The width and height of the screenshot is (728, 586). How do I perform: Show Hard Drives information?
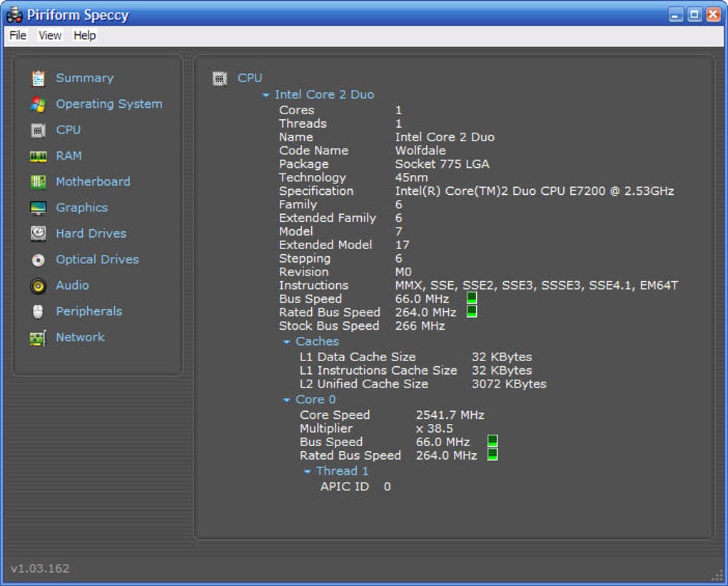click(91, 233)
